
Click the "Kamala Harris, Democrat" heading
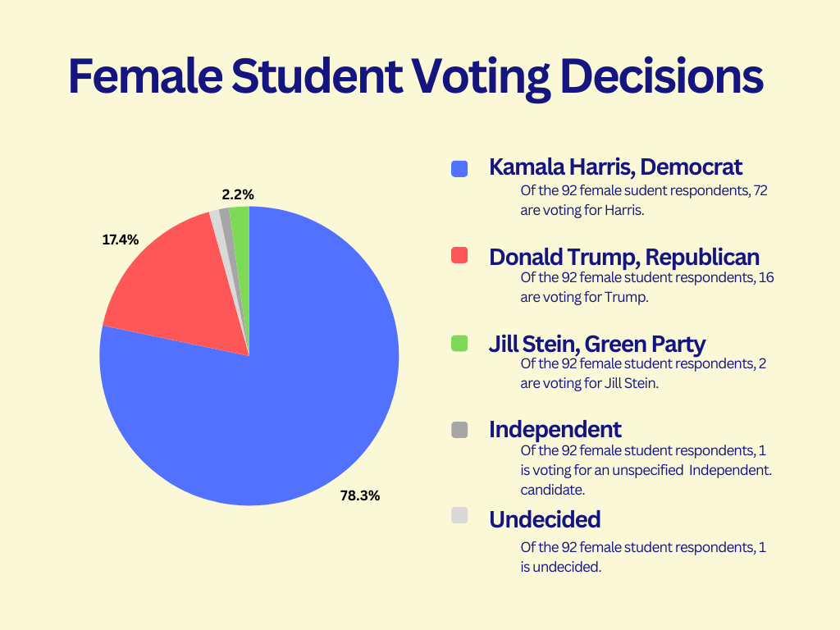pyautogui.click(x=615, y=167)
